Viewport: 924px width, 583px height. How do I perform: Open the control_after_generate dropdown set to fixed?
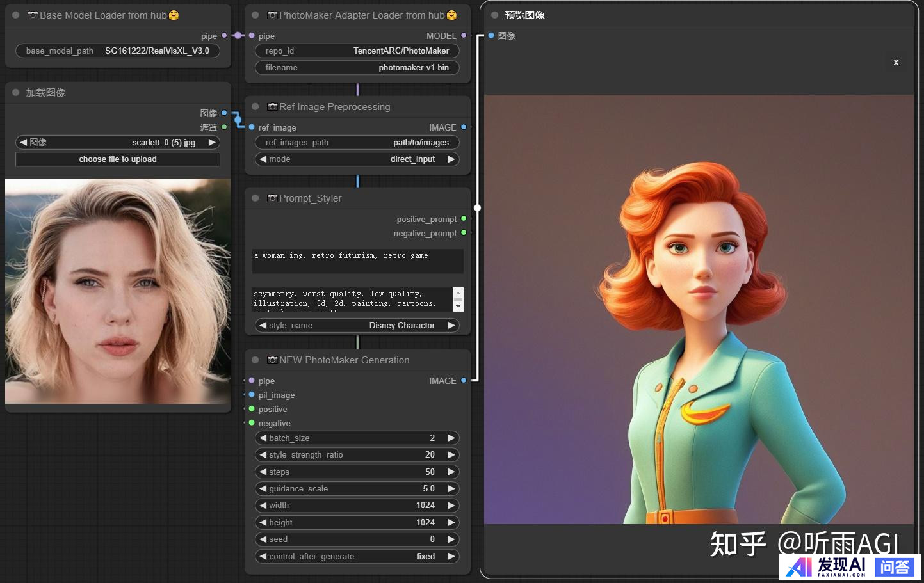pyautogui.click(x=357, y=557)
